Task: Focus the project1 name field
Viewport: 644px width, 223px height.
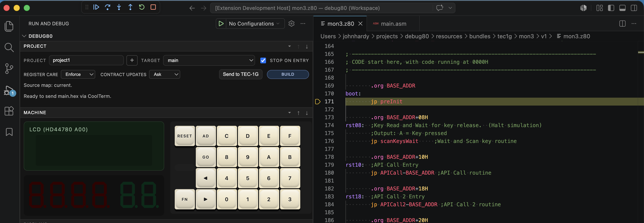Action: [86, 60]
